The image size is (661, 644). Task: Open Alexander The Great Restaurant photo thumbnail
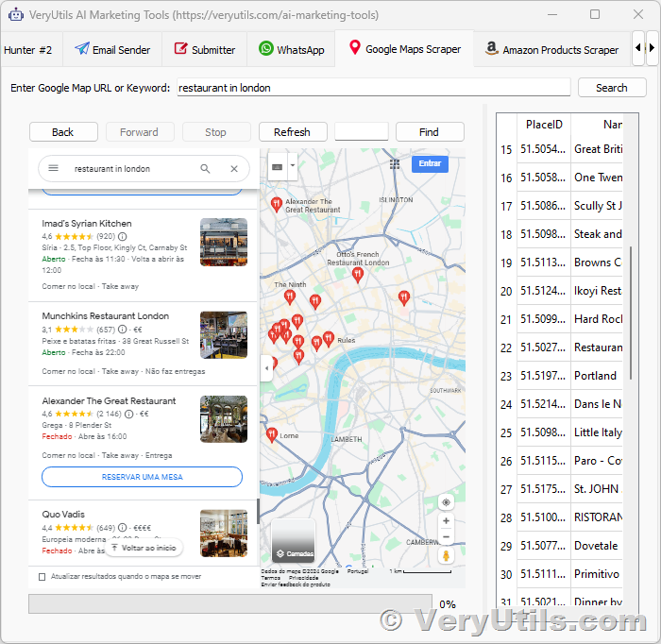coord(224,419)
